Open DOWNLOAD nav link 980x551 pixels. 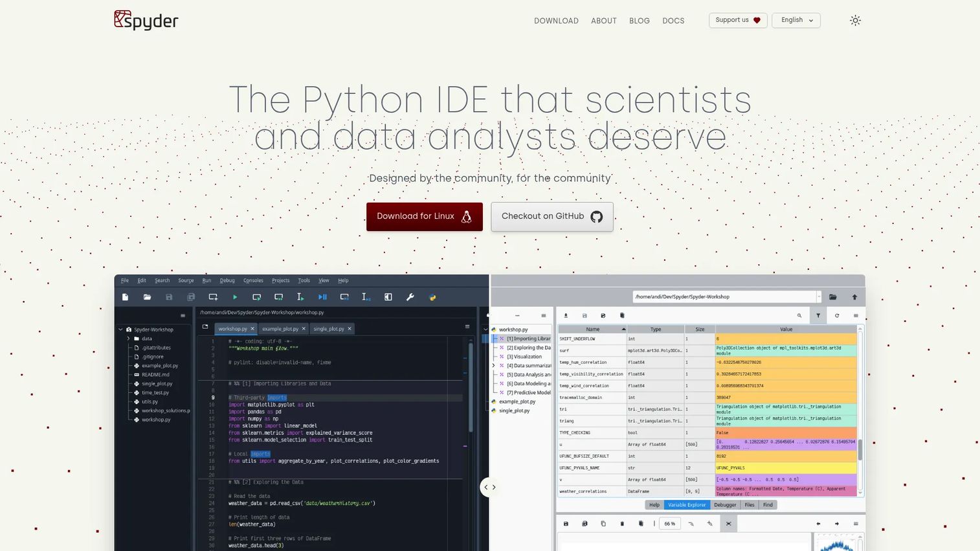(556, 21)
